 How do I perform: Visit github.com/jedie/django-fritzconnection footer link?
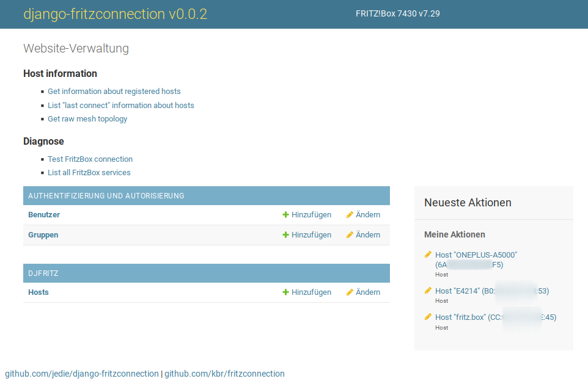point(82,374)
